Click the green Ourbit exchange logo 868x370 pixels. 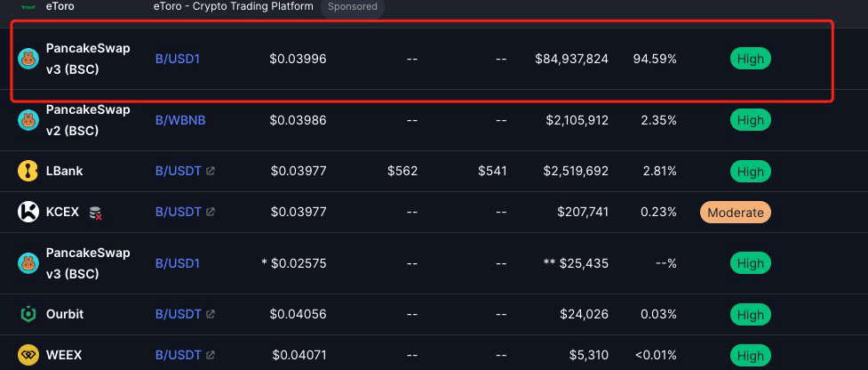[x=28, y=314]
